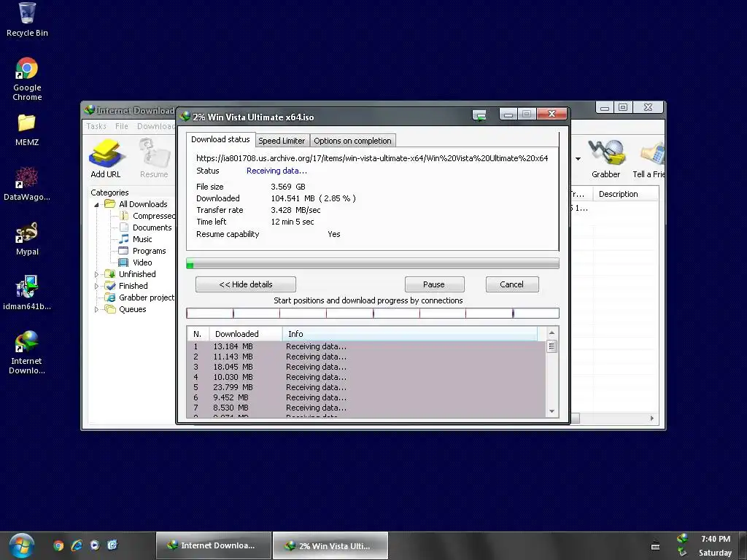This screenshot has height=560, width=747.
Task: Open the Windows Start orb
Action: click(21, 545)
